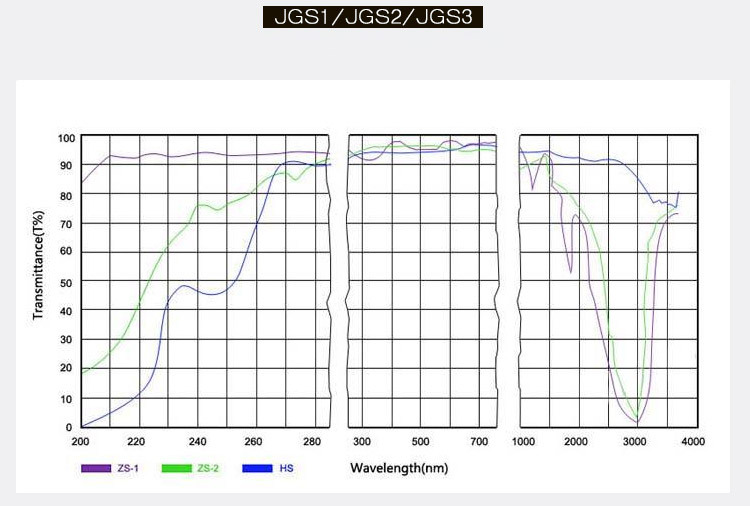Select the ZS-2 legend label
This screenshot has width=750, height=506.
click(208, 468)
